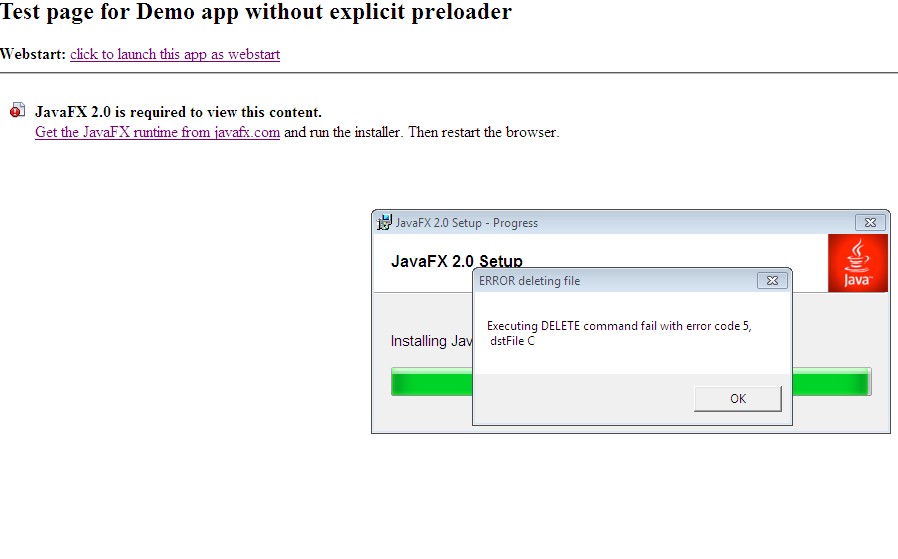The height and width of the screenshot is (559, 898).
Task: Click the DELETE command error message text
Action: point(618,325)
